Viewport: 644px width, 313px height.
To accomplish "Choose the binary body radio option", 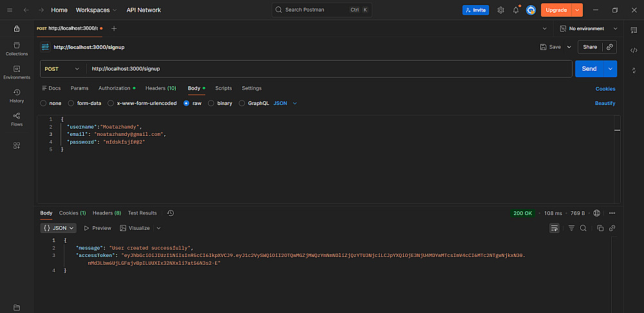I will click(x=220, y=103).
